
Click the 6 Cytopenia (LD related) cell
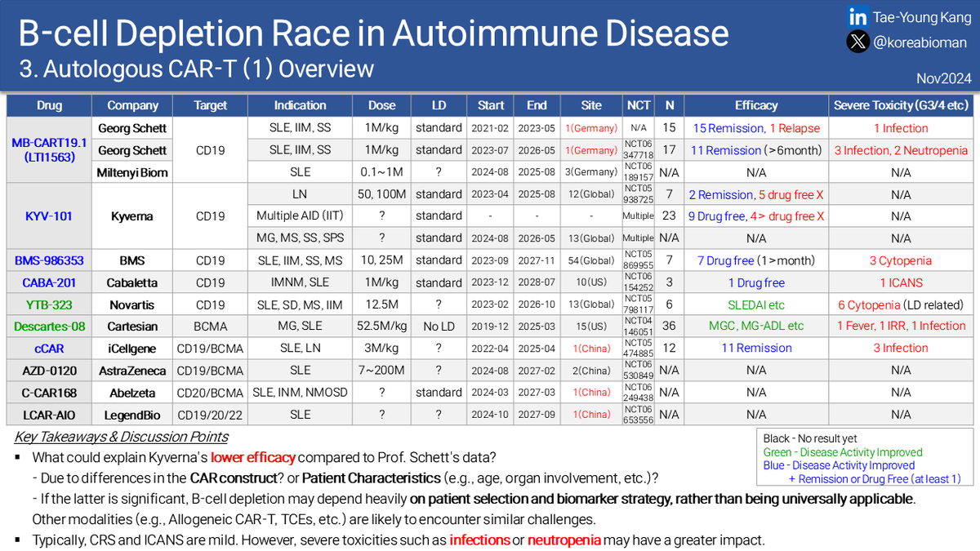(x=901, y=304)
